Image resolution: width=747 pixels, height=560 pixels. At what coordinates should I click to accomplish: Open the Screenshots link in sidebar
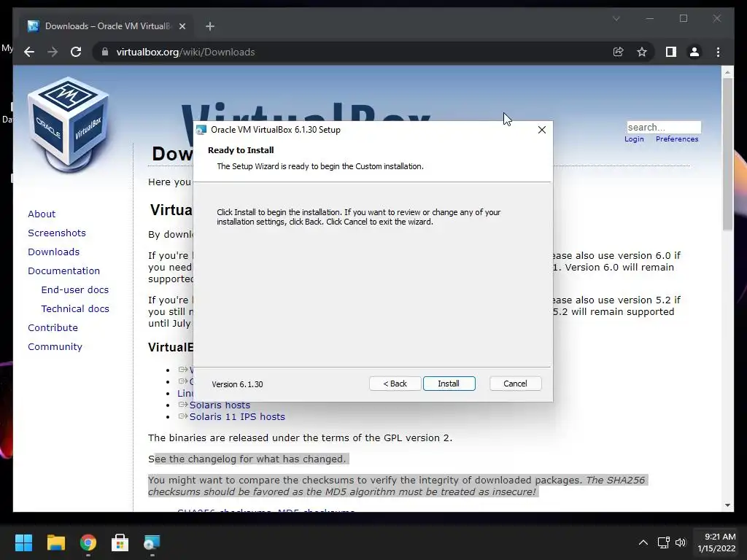click(x=57, y=233)
